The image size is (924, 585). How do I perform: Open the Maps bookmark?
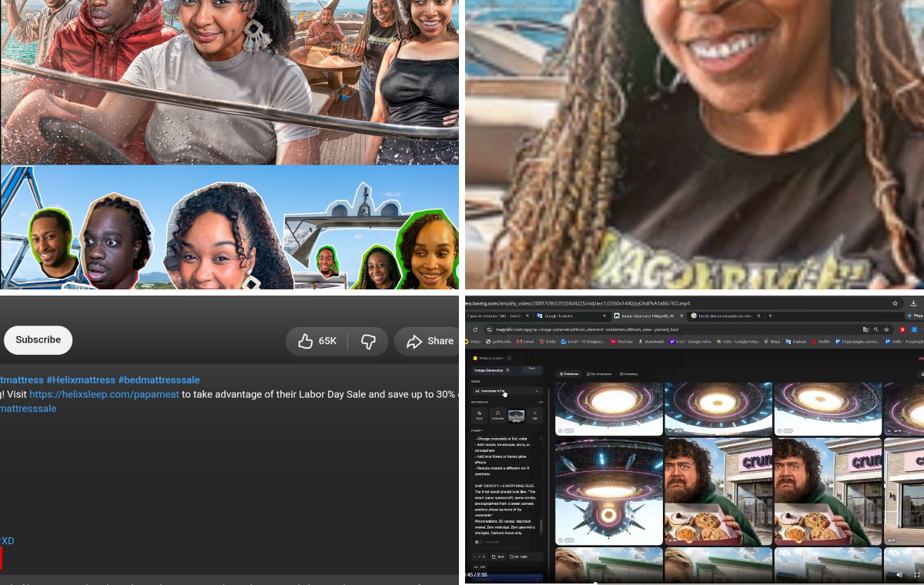coord(772,341)
